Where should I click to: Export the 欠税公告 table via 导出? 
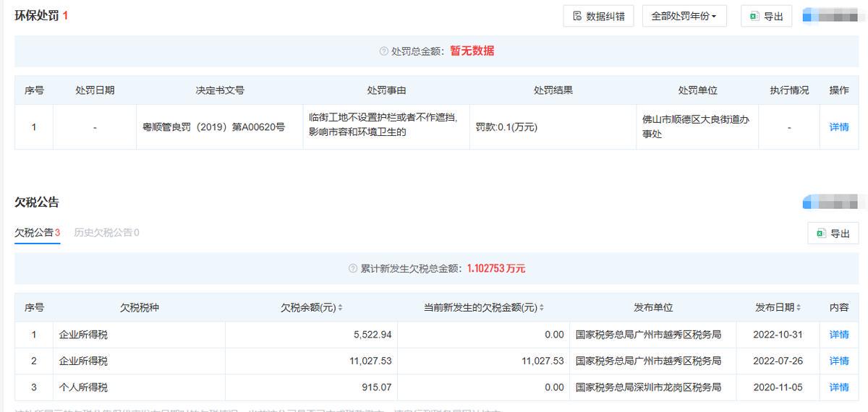pyautogui.click(x=833, y=233)
